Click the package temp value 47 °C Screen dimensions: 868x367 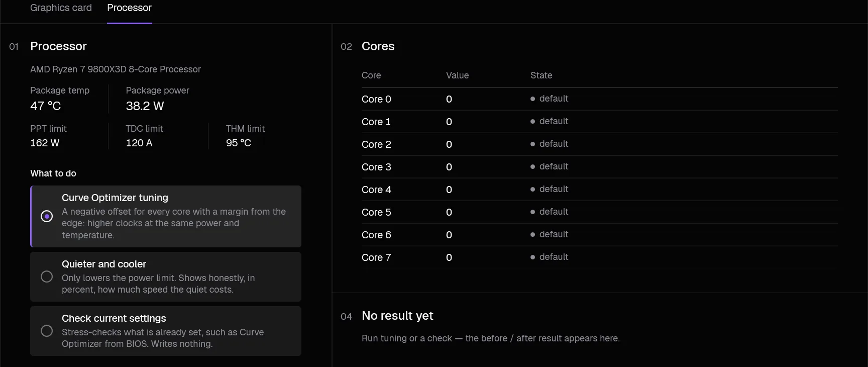point(45,106)
